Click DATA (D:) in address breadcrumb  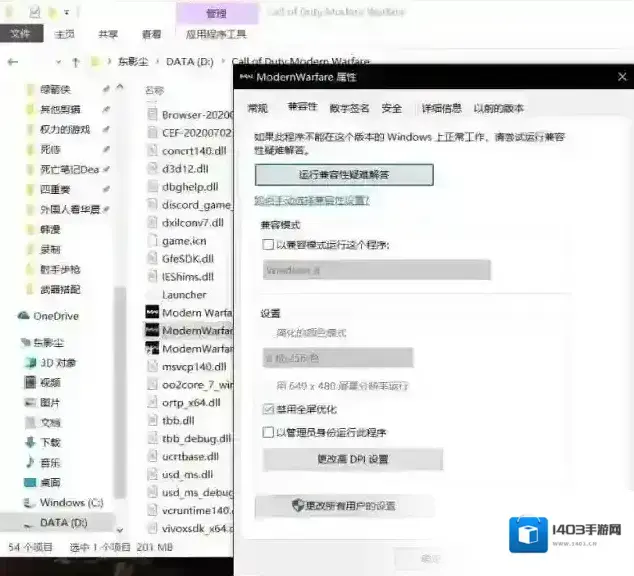(x=190, y=62)
